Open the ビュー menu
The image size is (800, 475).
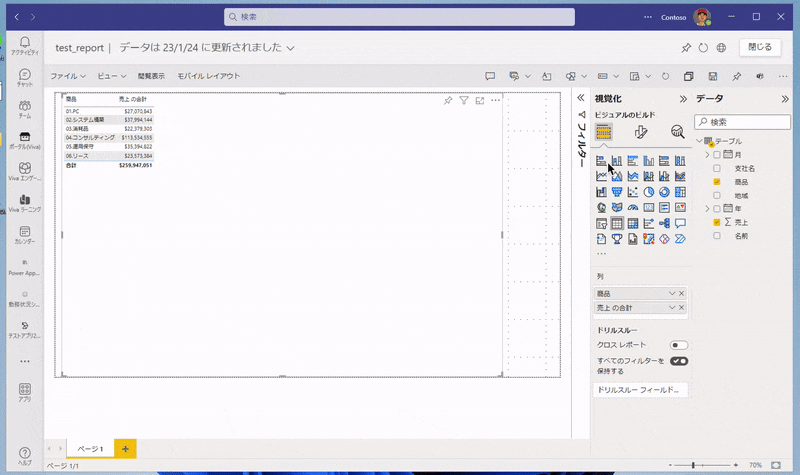click(x=111, y=76)
